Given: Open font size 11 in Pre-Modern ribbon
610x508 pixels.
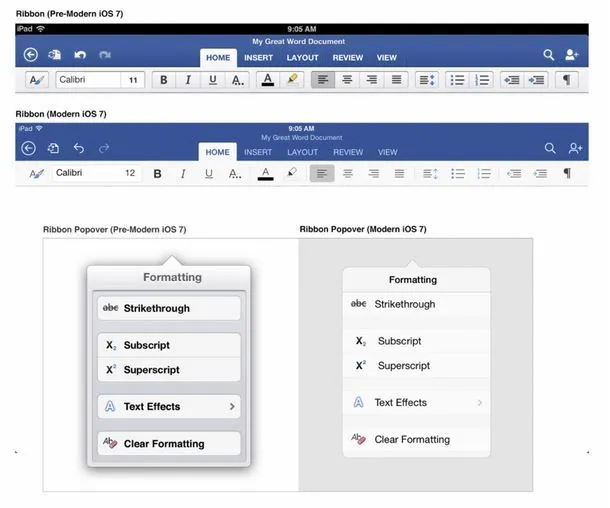Looking at the screenshot, I should pos(133,80).
